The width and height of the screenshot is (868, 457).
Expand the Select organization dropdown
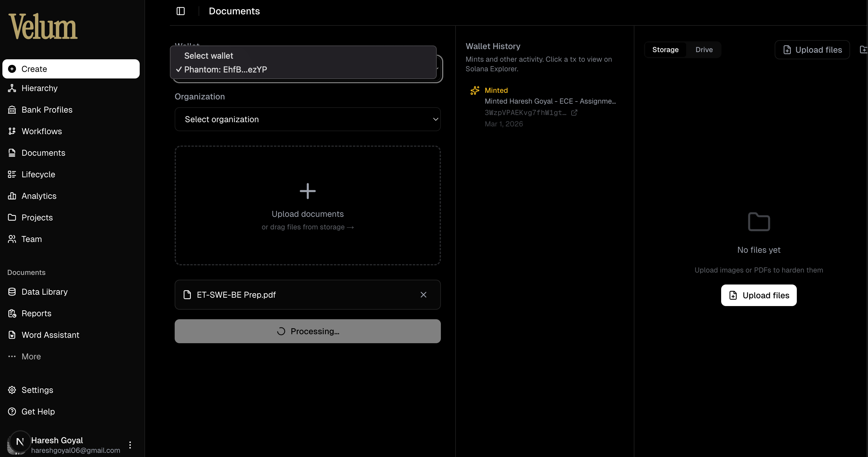tap(307, 119)
